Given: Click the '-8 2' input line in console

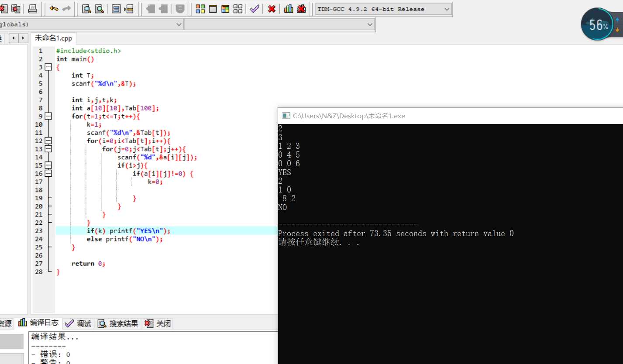Looking at the screenshot, I should click(287, 199).
